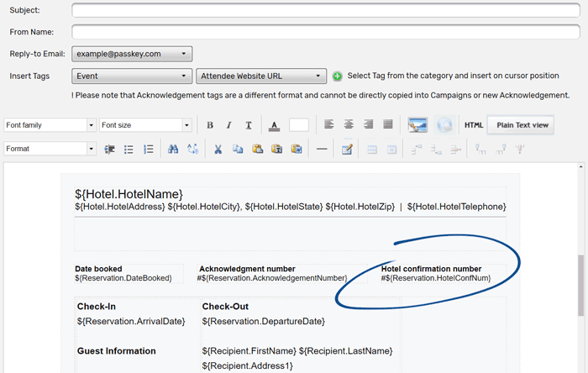588x373 pixels.
Task: Open the text color tool
Action: pyautogui.click(x=274, y=125)
